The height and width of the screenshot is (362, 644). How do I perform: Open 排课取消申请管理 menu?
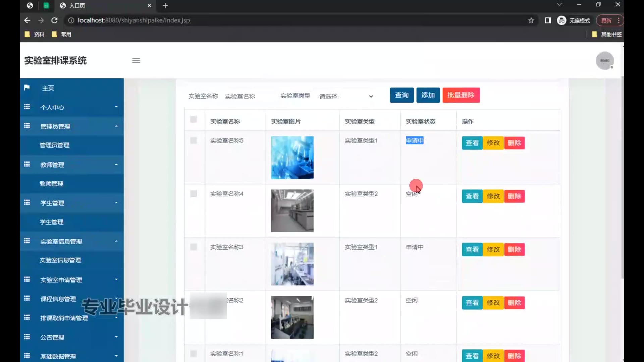point(72,318)
